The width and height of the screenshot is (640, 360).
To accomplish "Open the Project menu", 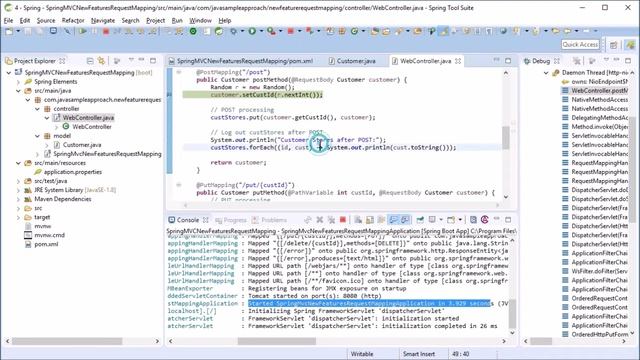I will tap(156, 20).
